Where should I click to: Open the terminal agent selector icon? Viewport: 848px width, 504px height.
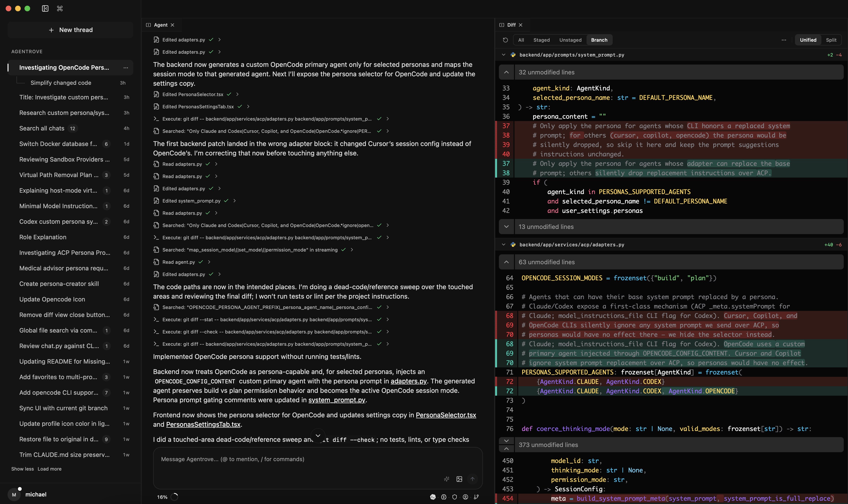433,497
